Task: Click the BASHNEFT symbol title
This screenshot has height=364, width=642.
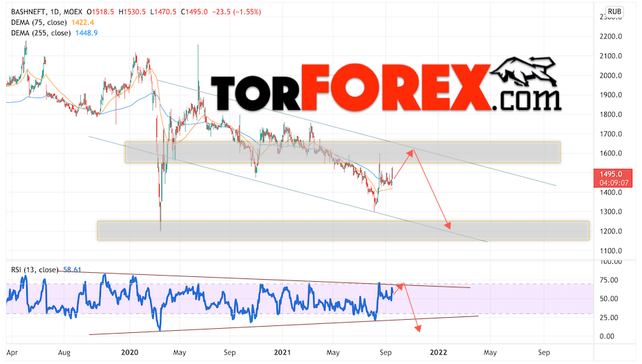Action: point(28,12)
